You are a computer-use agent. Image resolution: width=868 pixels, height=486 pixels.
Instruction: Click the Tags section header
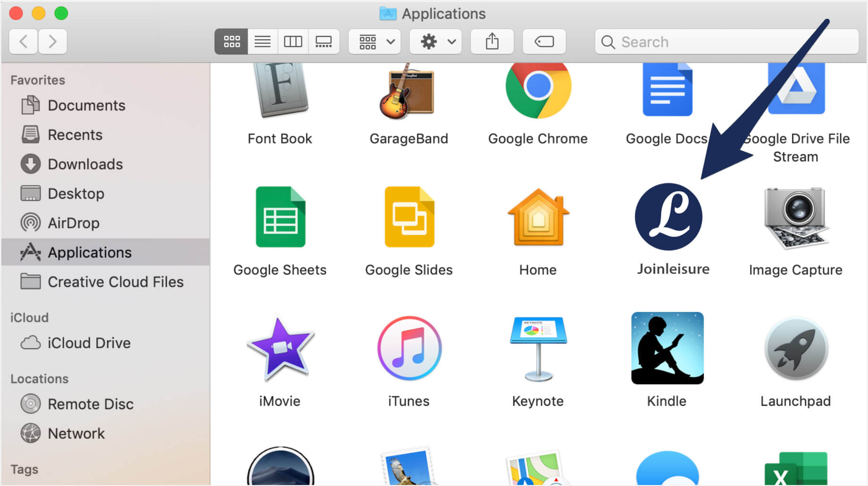(25, 469)
